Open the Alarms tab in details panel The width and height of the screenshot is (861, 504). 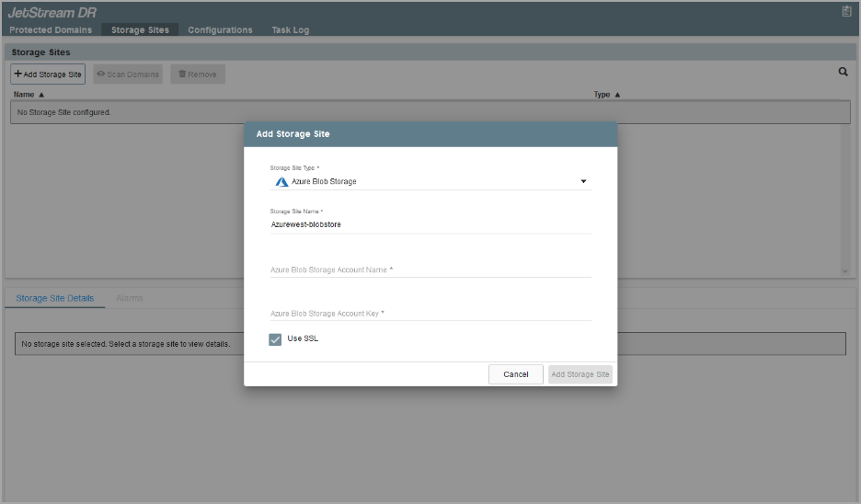pos(130,299)
